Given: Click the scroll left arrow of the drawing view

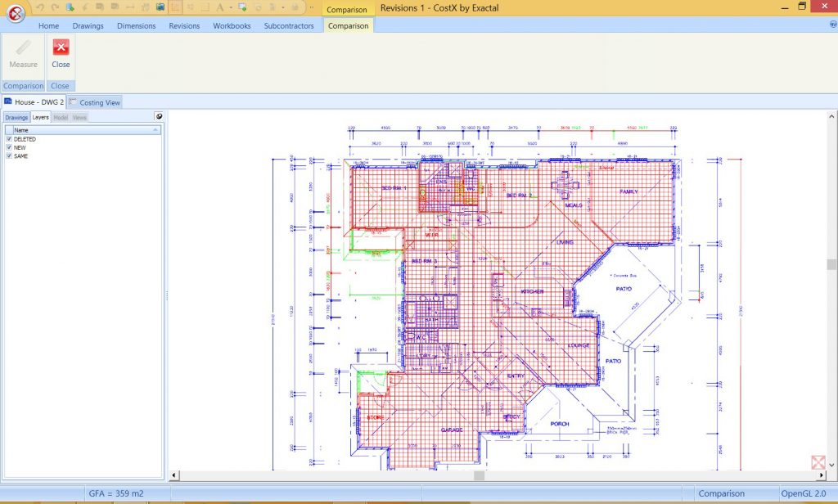Looking at the screenshot, I should click(173, 475).
